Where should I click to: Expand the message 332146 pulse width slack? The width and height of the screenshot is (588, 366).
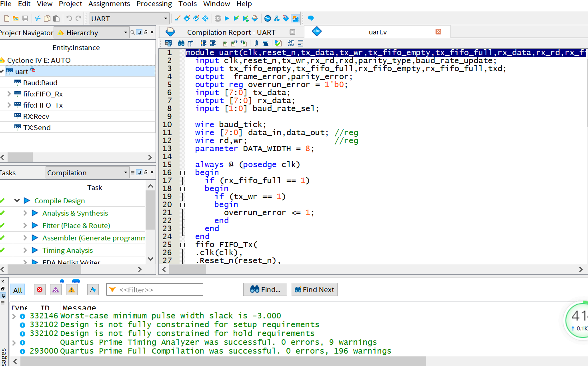[14, 316]
